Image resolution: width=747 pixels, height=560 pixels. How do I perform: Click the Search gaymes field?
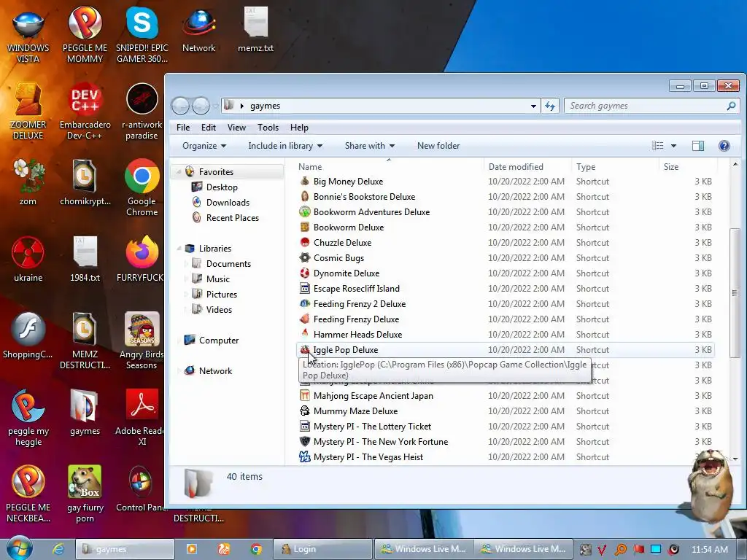[x=651, y=106]
